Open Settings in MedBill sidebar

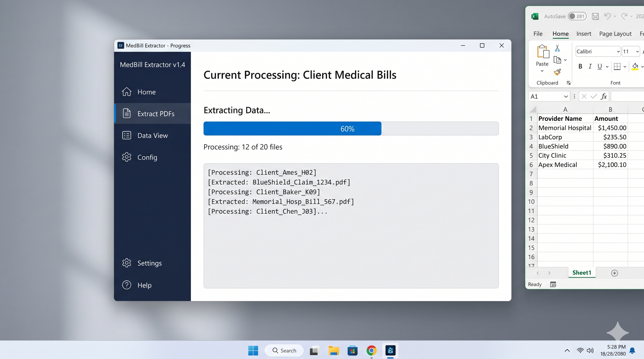click(x=153, y=263)
